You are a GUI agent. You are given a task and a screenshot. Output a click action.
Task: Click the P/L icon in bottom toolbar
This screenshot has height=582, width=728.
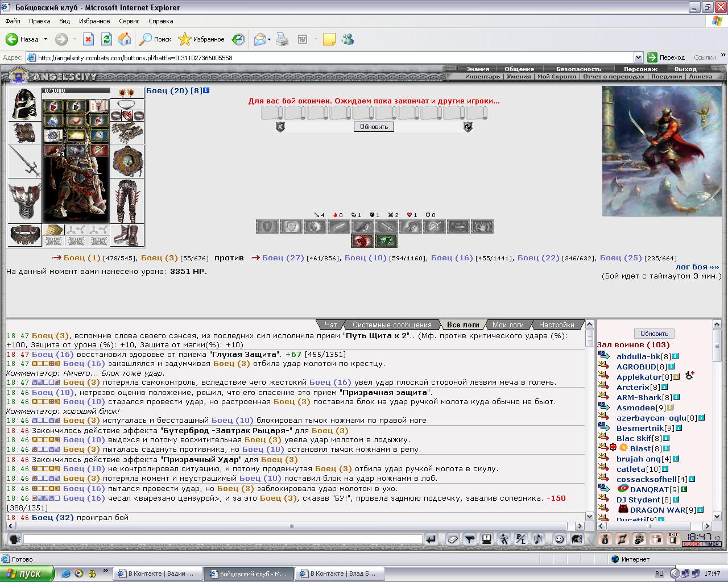click(x=520, y=539)
